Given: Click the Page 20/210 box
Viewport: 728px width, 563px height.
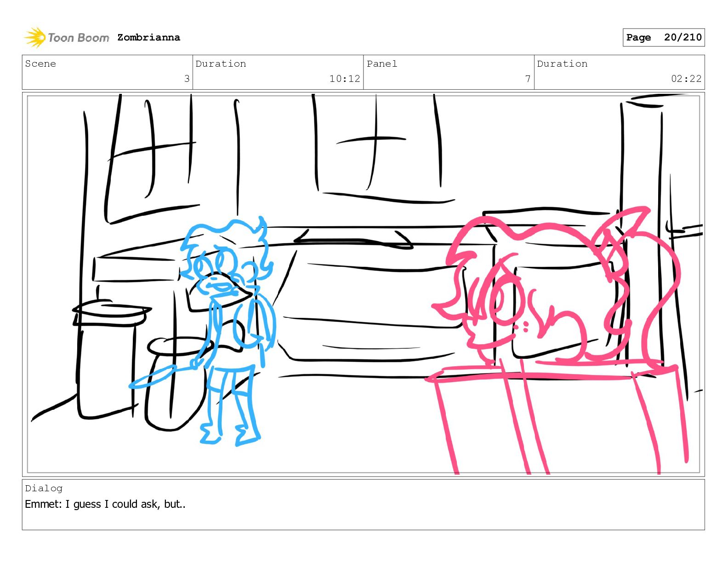Looking at the screenshot, I should click(664, 37).
